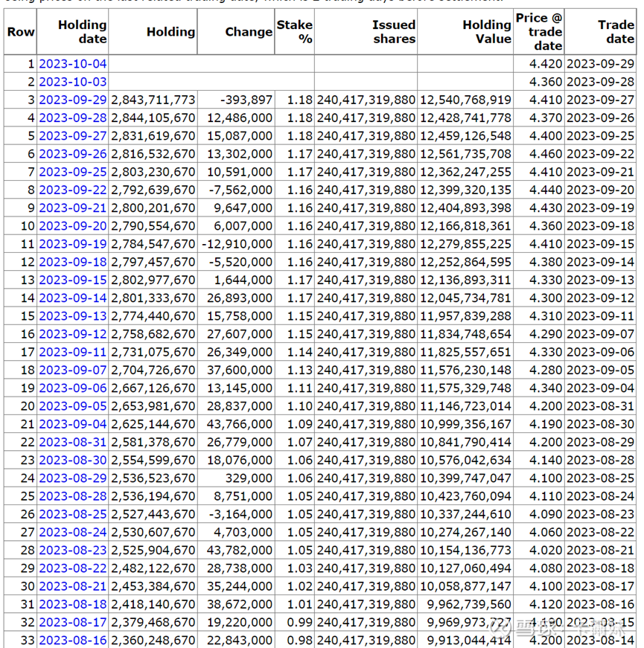Select the holding value 11,146,723,014

pyautogui.click(x=465, y=406)
